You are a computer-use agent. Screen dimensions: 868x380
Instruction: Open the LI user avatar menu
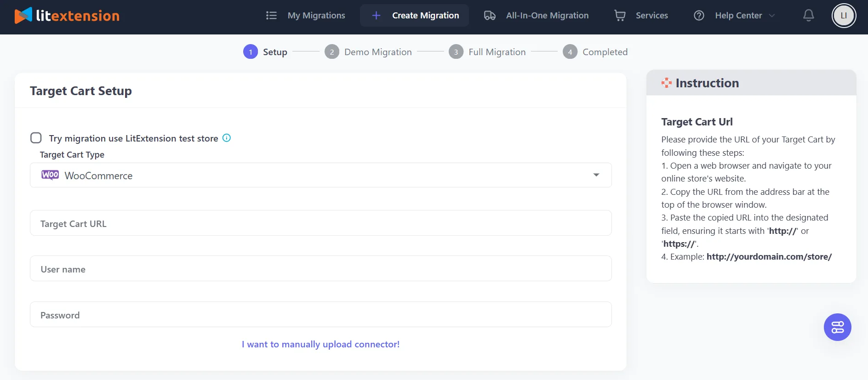point(844,16)
